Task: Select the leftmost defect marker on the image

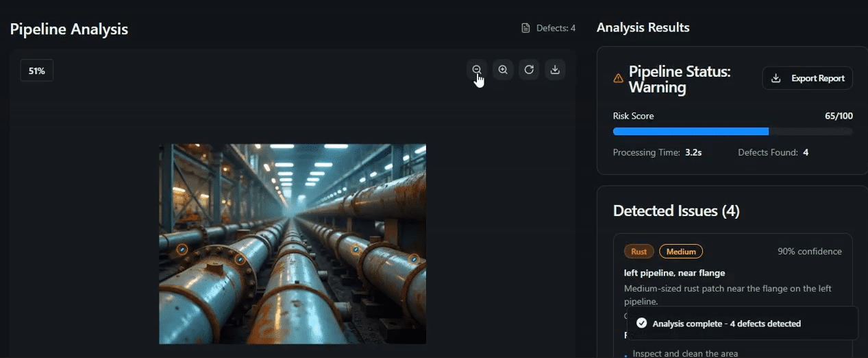Action: [182, 250]
